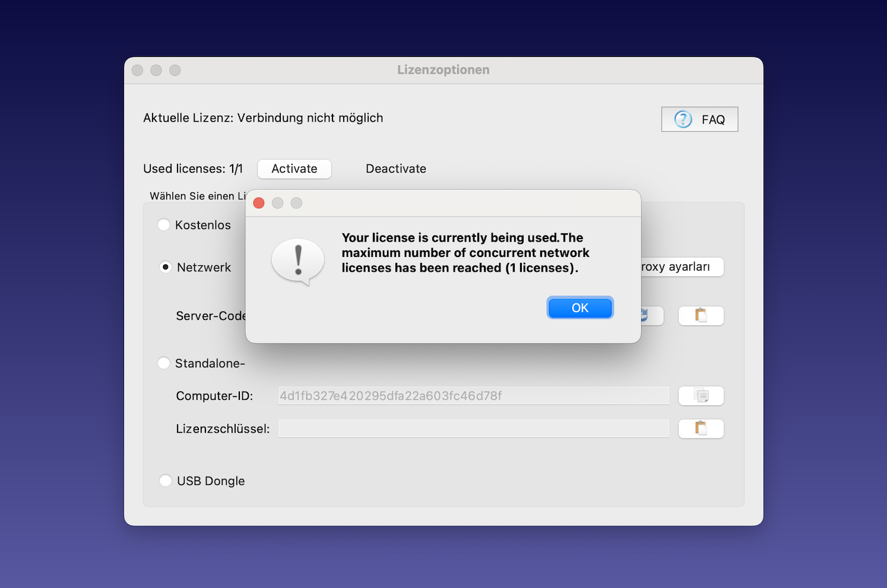Screen dimensions: 887x588
Task: Open the FAQ help button
Action: click(x=699, y=119)
